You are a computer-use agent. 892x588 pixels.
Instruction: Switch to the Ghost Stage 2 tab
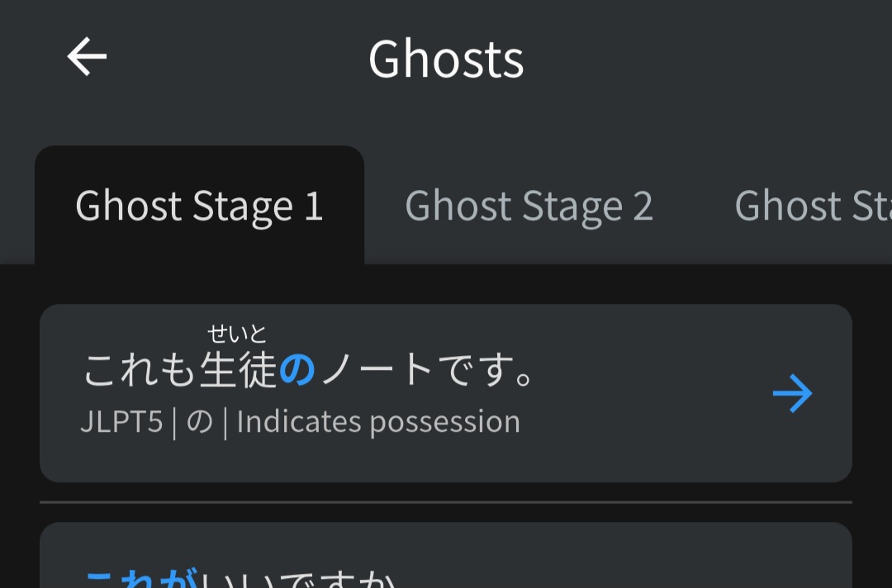[529, 206]
